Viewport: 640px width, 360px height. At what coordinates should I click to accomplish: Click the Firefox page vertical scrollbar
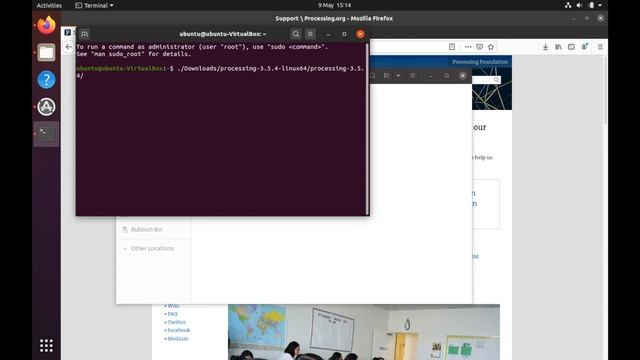605,91
